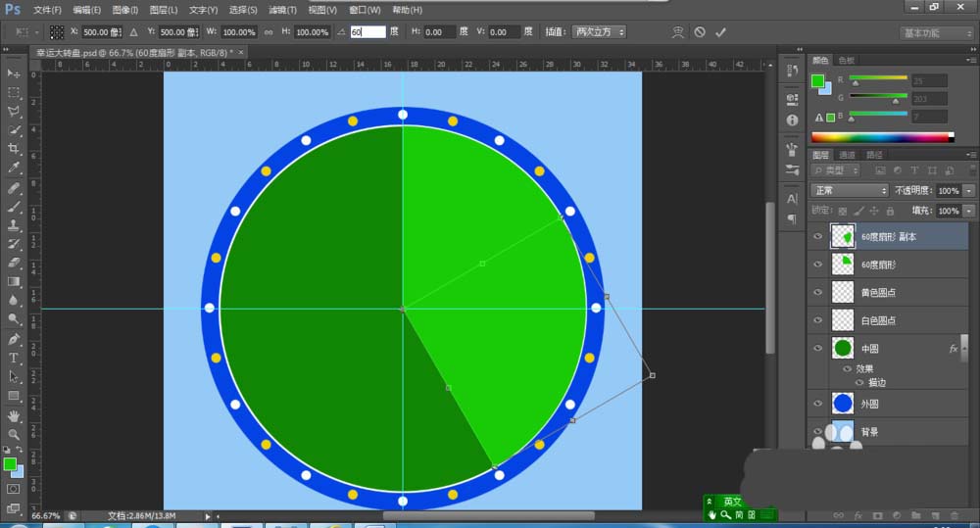Select the Polygonal Lasso tool
The image size is (980, 528).
pyautogui.click(x=13, y=112)
